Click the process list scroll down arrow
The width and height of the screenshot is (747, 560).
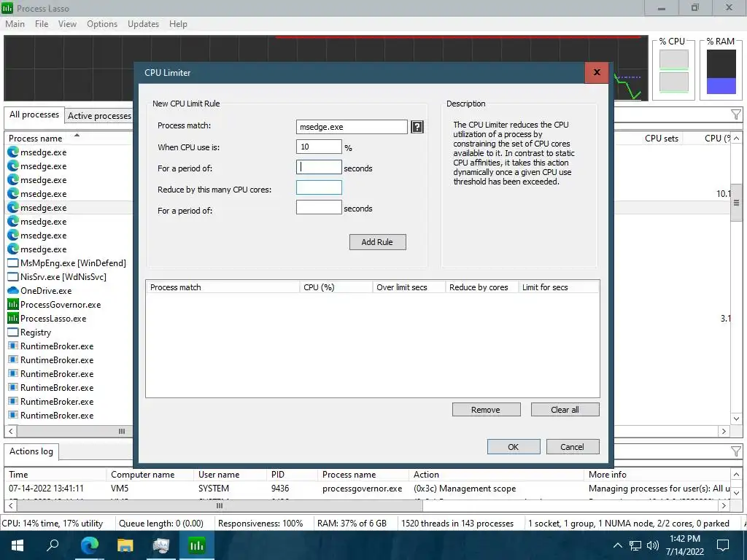[736, 419]
